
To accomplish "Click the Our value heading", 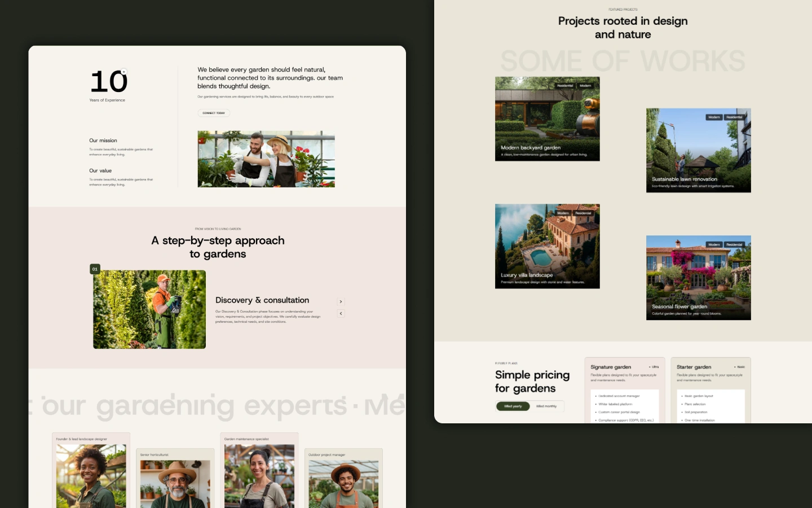I will [100, 170].
